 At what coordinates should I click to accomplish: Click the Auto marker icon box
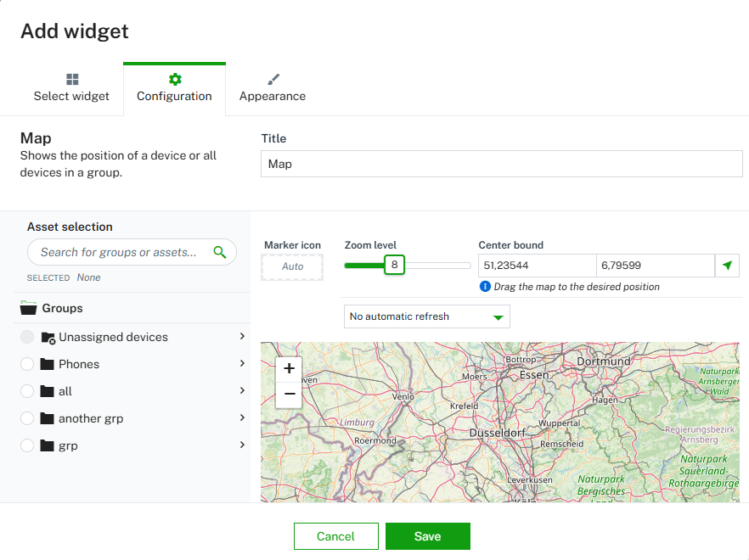coord(292,266)
